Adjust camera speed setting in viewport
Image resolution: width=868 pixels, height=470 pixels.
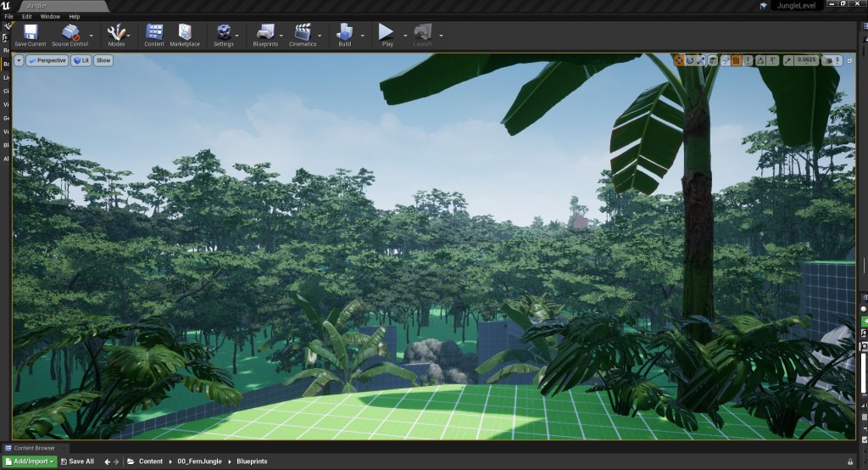tap(832, 60)
